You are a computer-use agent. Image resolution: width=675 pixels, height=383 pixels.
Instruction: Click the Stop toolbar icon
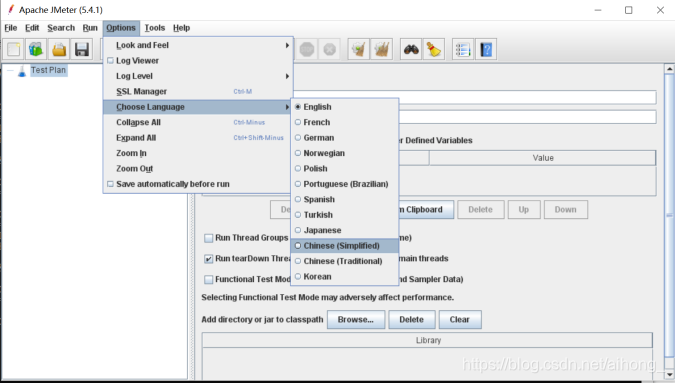pos(307,49)
